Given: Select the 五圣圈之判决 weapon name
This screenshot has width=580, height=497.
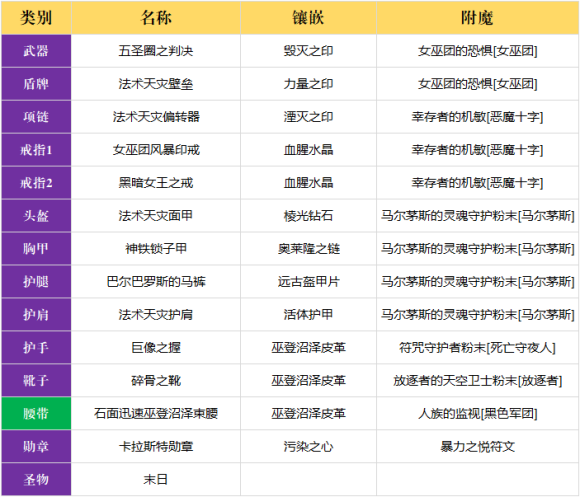Looking at the screenshot, I should 156,51.
